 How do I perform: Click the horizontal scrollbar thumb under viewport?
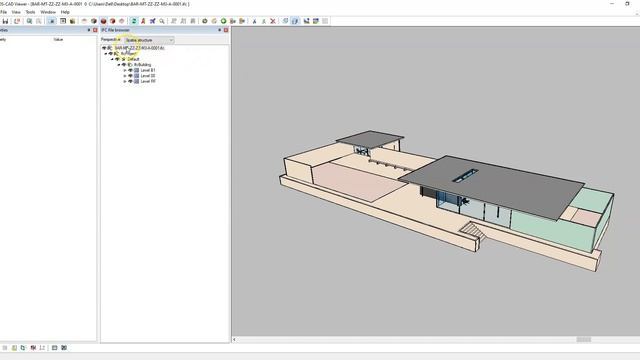584,340
